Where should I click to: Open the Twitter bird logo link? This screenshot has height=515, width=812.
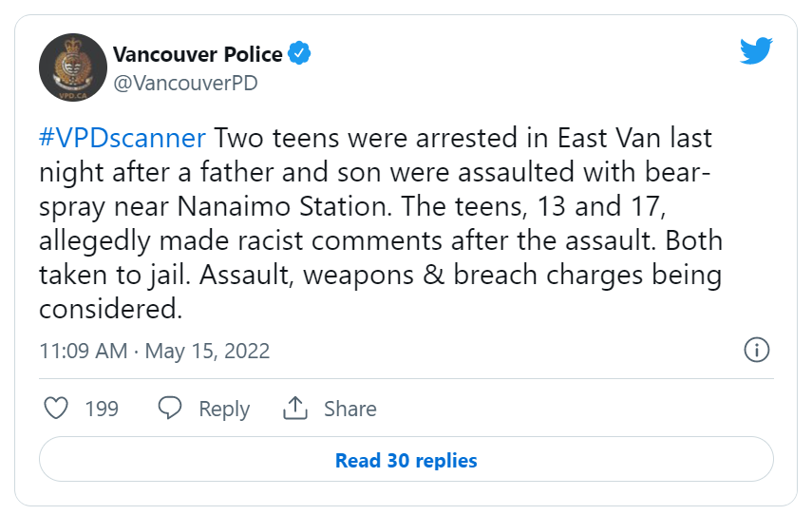tap(756, 50)
